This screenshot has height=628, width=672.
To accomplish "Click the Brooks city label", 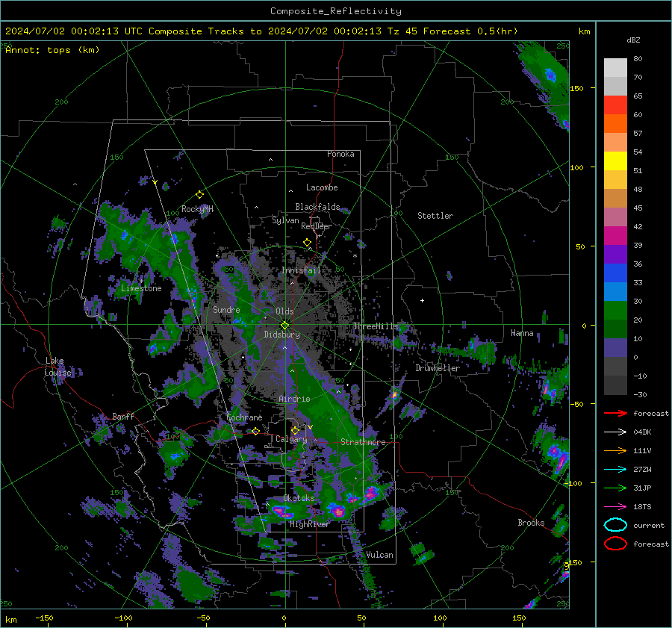I will [531, 523].
